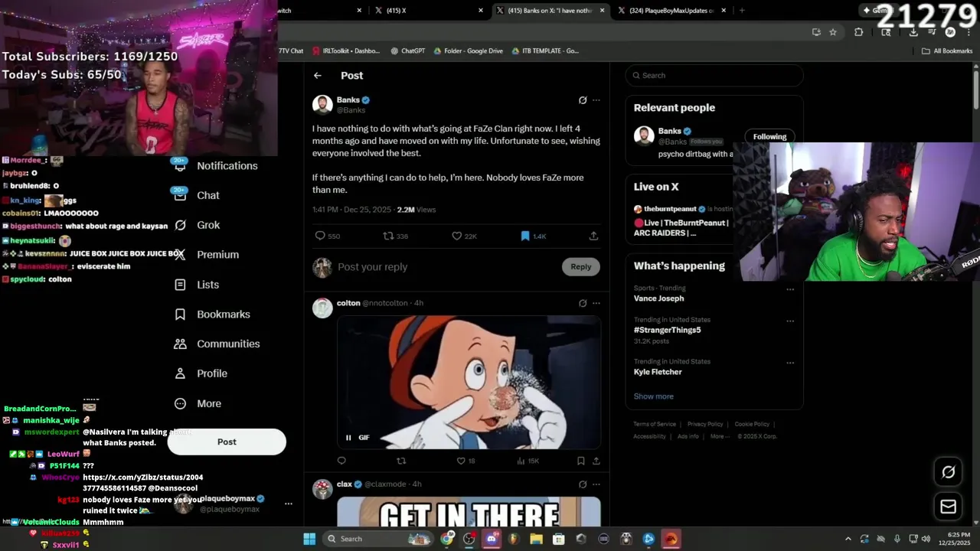Viewport: 980px width, 551px height.
Task: Open Discord from the taskbar
Action: (492, 539)
